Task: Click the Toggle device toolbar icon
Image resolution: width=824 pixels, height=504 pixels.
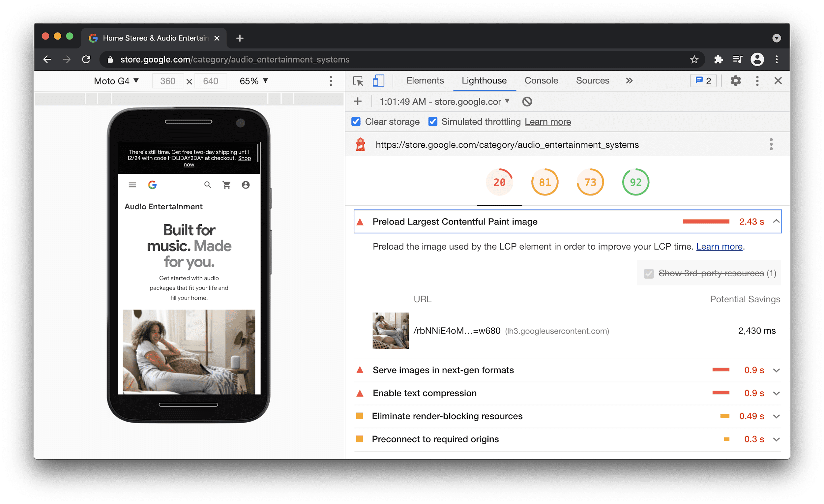Action: (377, 81)
